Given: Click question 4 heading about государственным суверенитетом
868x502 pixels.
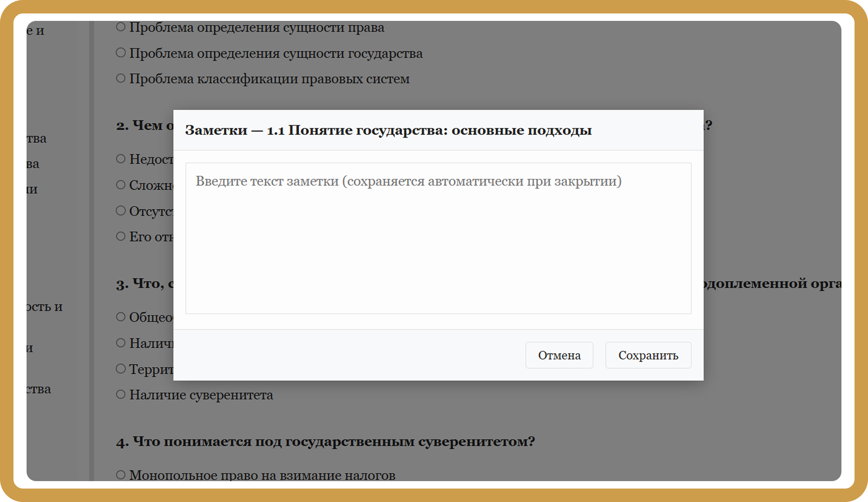Looking at the screenshot, I should click(325, 441).
